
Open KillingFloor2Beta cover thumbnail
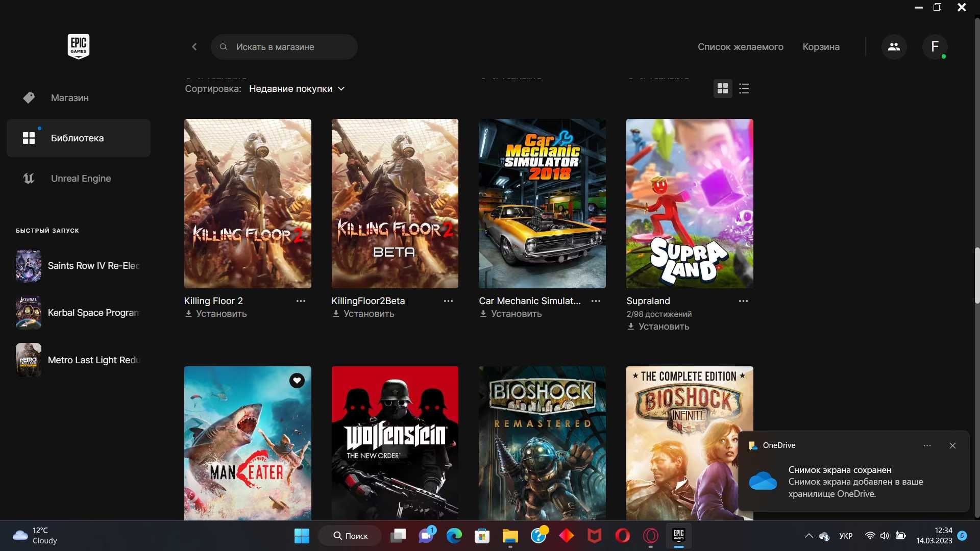(x=395, y=204)
